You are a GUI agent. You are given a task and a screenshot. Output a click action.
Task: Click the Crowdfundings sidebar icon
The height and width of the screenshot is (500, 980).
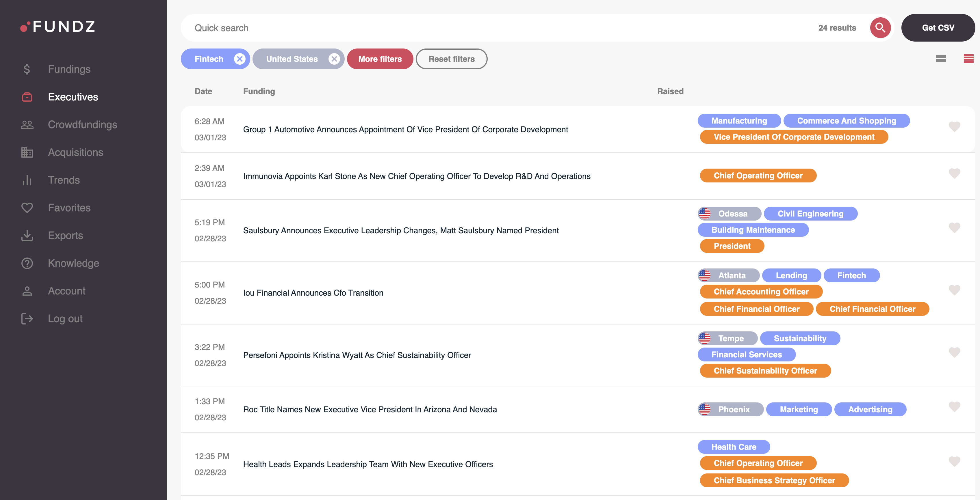coord(27,124)
